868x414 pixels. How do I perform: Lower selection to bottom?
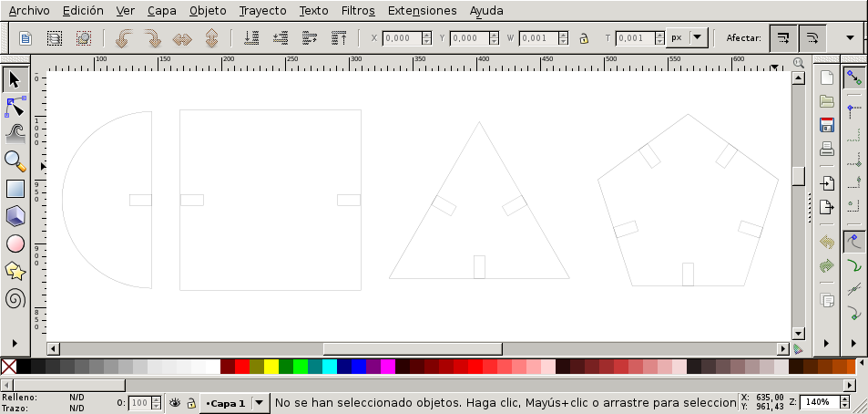tap(252, 37)
